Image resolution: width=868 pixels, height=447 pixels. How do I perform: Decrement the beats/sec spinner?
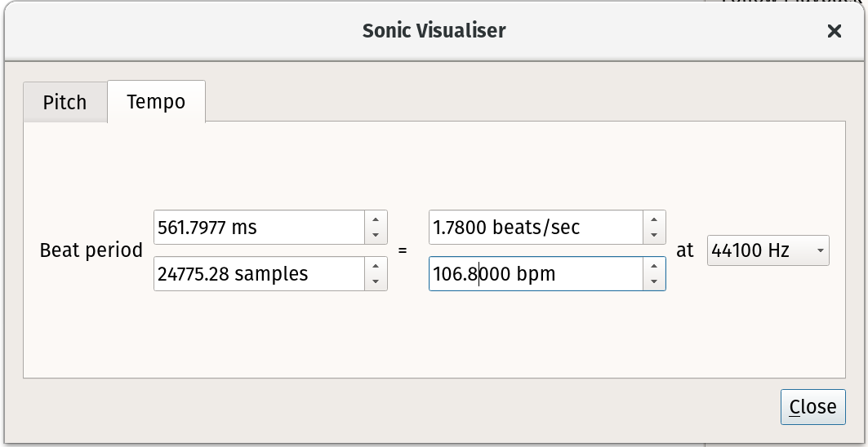tap(653, 236)
